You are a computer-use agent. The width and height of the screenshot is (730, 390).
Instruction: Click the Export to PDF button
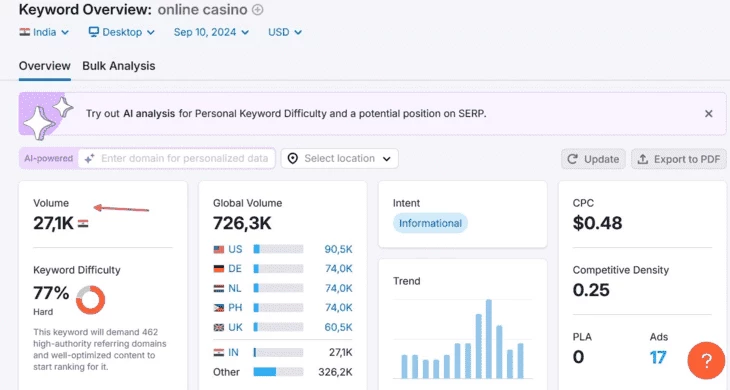pyautogui.click(x=679, y=159)
